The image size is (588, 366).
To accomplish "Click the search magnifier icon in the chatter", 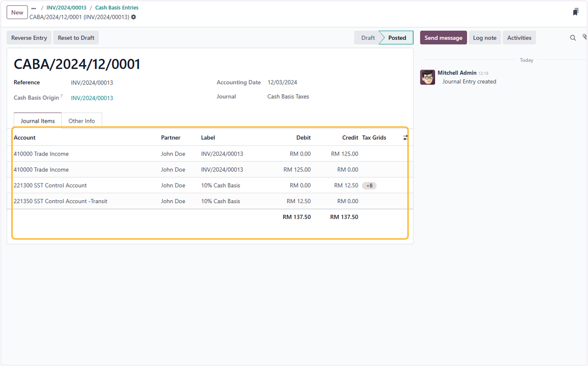I will [573, 38].
